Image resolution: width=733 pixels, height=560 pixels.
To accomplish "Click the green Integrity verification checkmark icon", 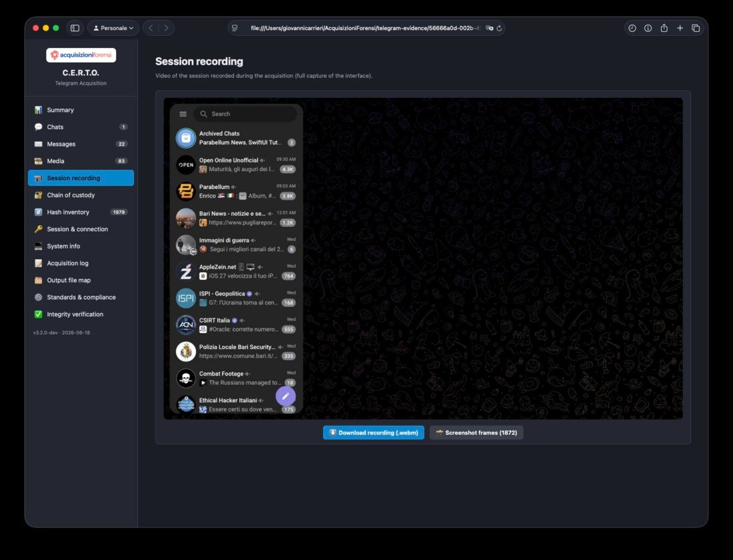I will (x=39, y=314).
